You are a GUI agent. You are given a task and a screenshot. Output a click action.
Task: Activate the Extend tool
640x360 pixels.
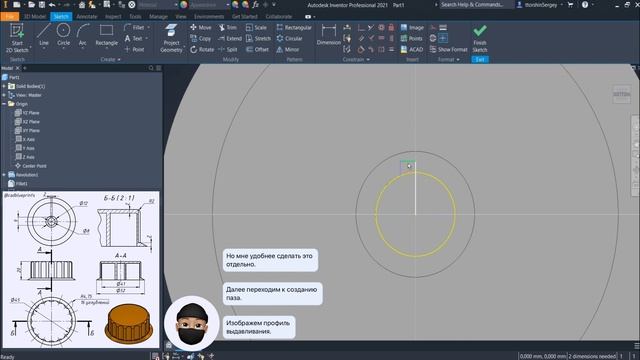230,38
